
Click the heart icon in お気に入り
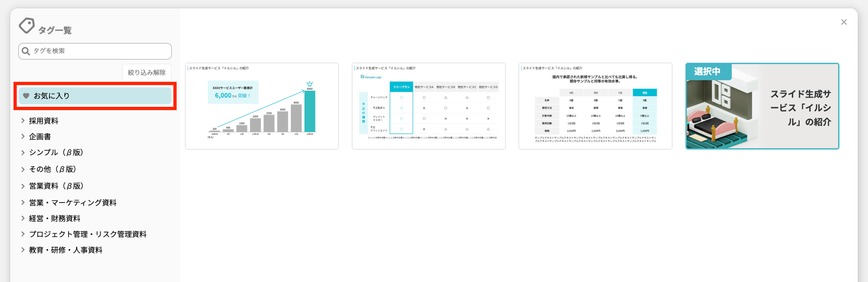(26, 96)
